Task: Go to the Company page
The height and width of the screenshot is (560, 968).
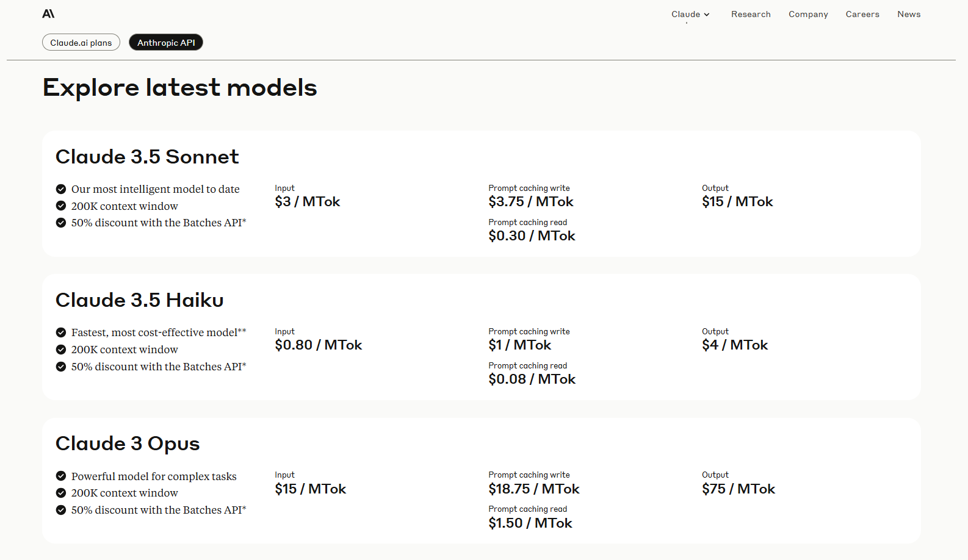Action: (808, 14)
